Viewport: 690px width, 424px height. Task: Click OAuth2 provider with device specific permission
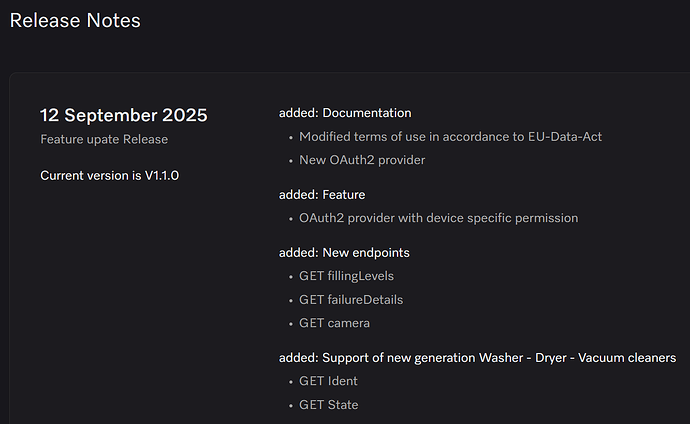[x=439, y=218]
